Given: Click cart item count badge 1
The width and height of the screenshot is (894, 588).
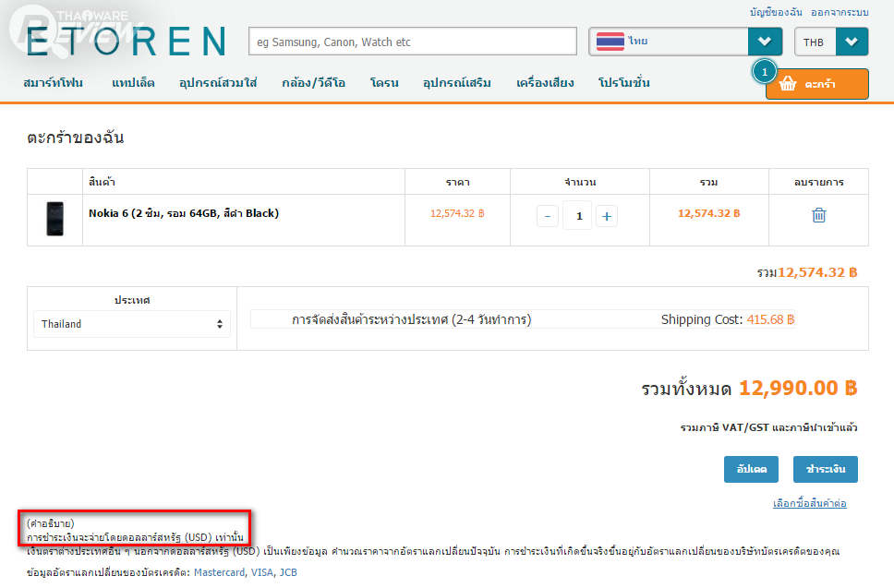Looking at the screenshot, I should pyautogui.click(x=764, y=72).
